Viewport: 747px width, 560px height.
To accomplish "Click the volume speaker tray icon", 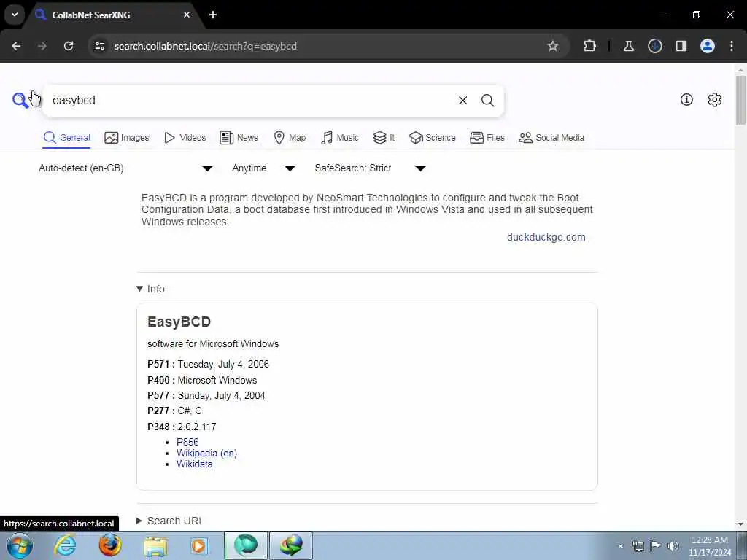I will [x=673, y=546].
